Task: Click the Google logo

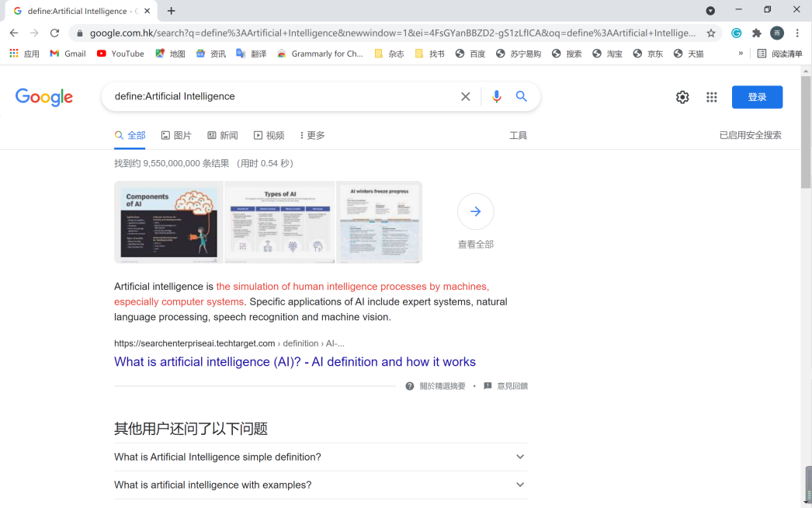Action: click(44, 97)
